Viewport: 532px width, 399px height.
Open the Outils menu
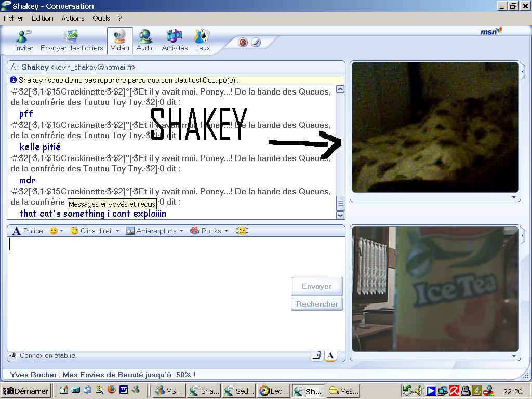101,18
